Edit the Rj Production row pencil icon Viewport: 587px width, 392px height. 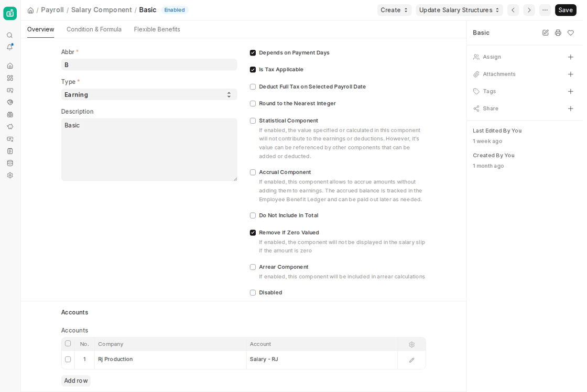[412, 360]
